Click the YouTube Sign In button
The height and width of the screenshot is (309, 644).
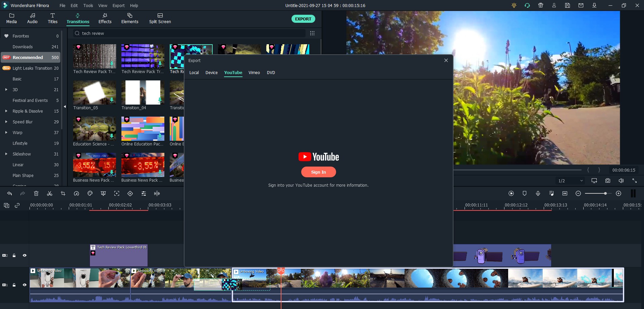point(318,172)
